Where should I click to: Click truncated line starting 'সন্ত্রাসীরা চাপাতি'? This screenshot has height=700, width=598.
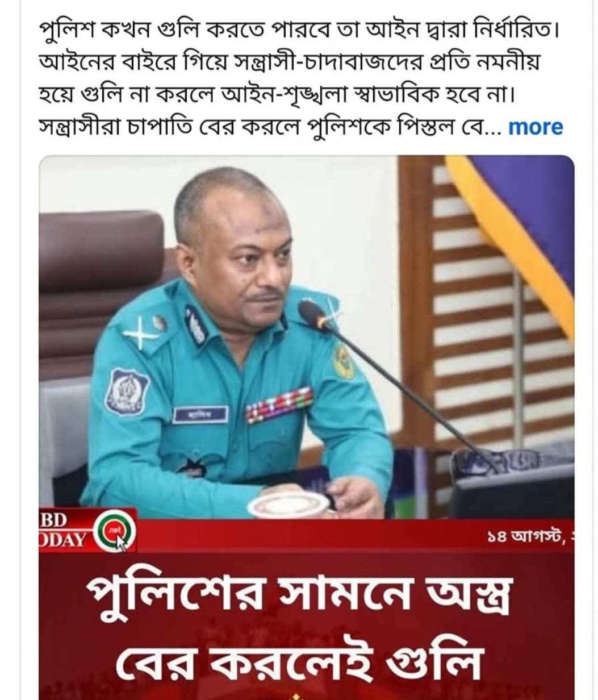(270, 126)
